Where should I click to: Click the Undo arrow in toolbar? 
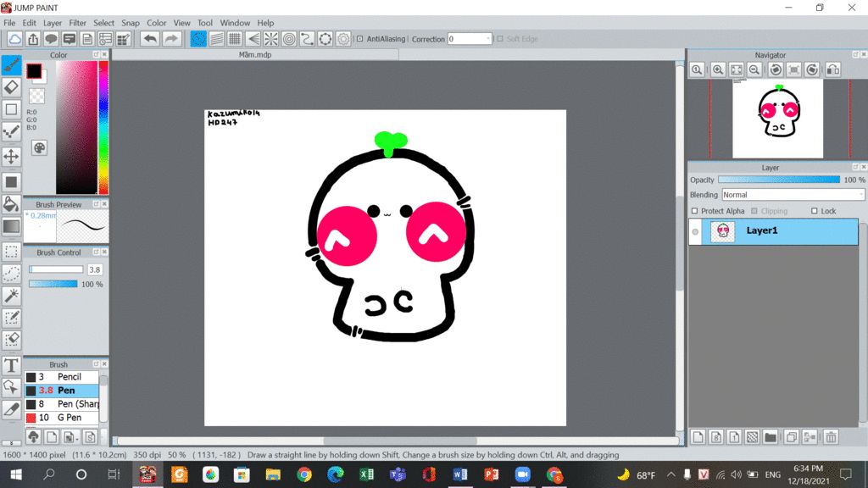pyautogui.click(x=150, y=39)
